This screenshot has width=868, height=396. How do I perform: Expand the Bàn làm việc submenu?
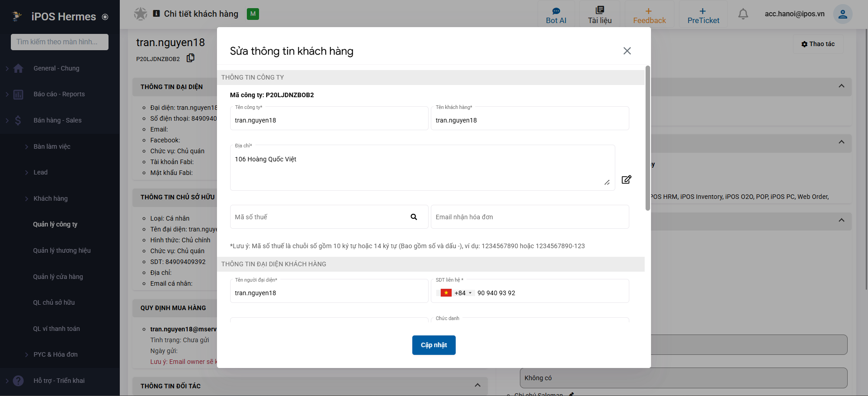tap(27, 146)
